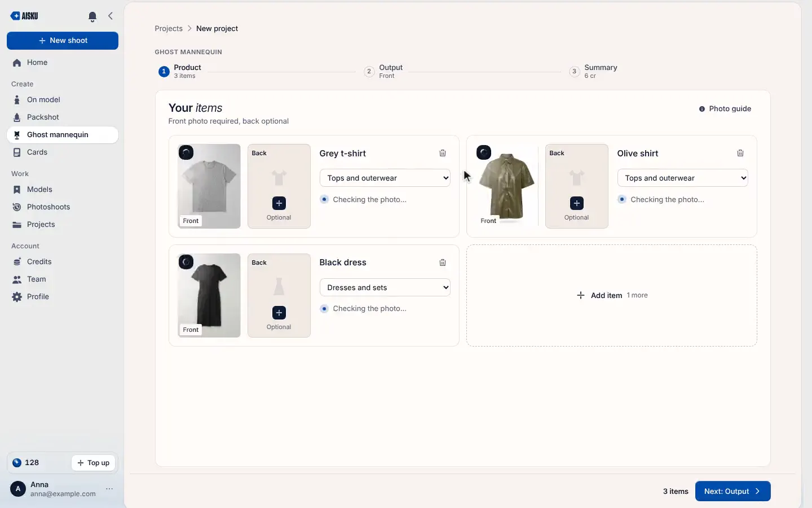This screenshot has height=508, width=812.
Task: Start a New shoot
Action: click(63, 41)
